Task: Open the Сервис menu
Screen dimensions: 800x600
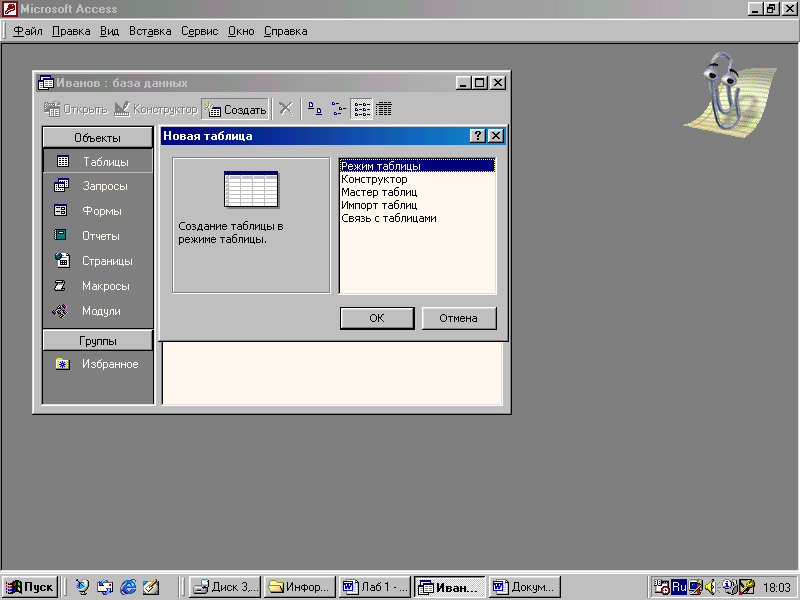Action: point(199,31)
